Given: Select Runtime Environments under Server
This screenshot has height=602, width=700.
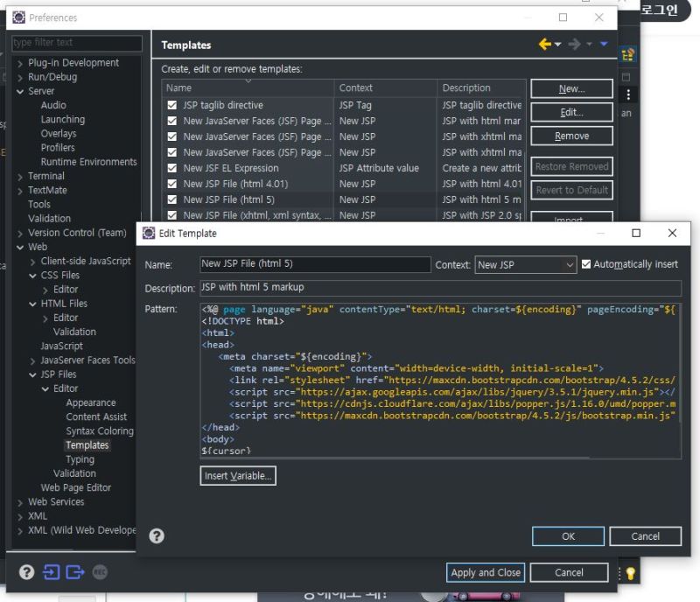Looking at the screenshot, I should [89, 162].
